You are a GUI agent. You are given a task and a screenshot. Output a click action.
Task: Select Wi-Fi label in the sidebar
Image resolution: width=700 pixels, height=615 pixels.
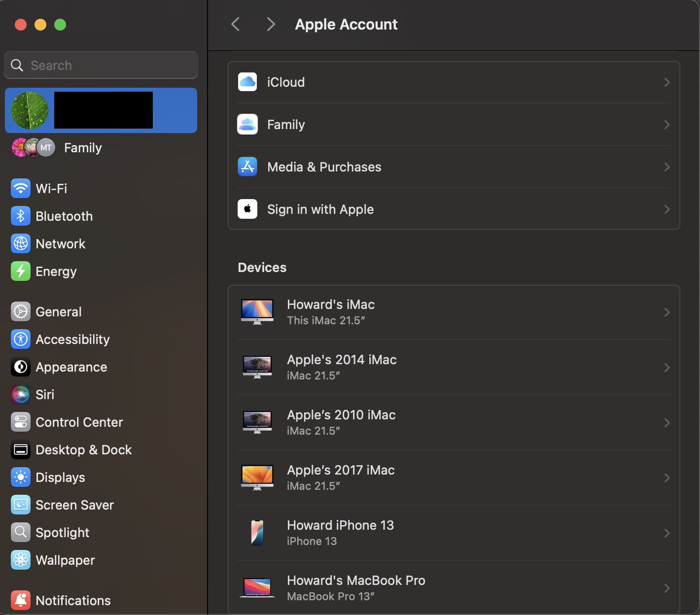click(51, 189)
